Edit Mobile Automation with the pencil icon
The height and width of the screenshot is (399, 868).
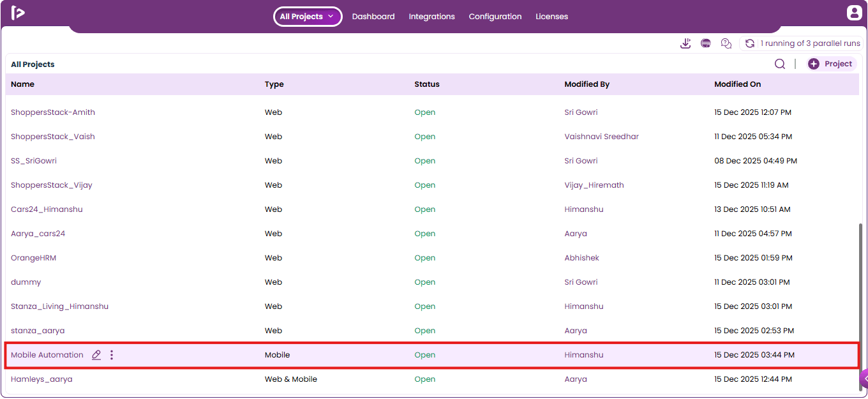[x=96, y=355]
